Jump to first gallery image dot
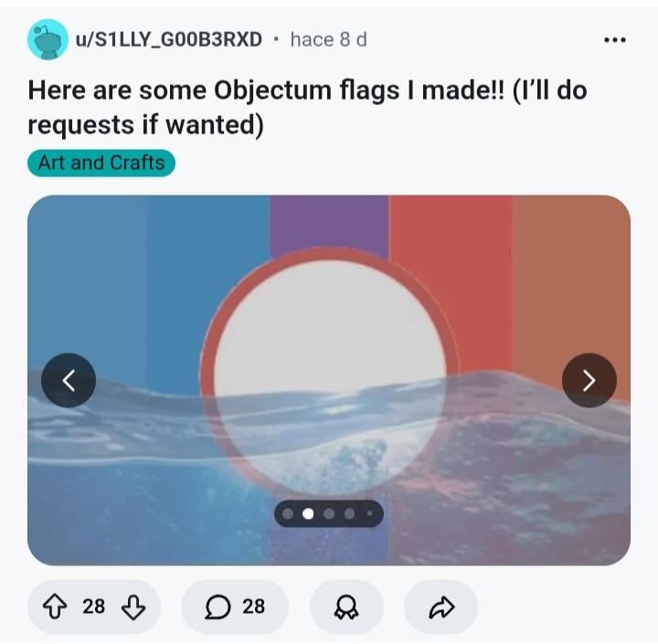 (288, 514)
